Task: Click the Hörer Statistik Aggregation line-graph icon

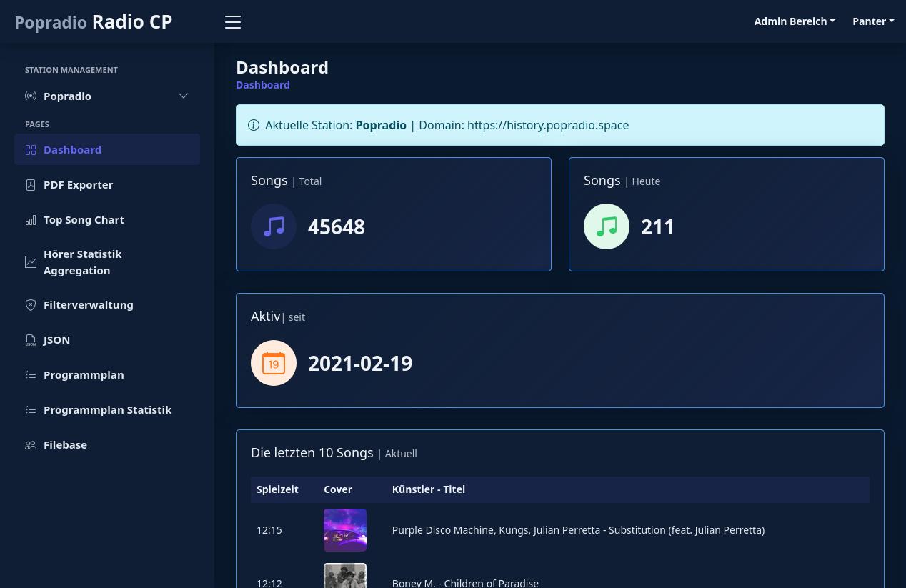Action: pyautogui.click(x=31, y=262)
